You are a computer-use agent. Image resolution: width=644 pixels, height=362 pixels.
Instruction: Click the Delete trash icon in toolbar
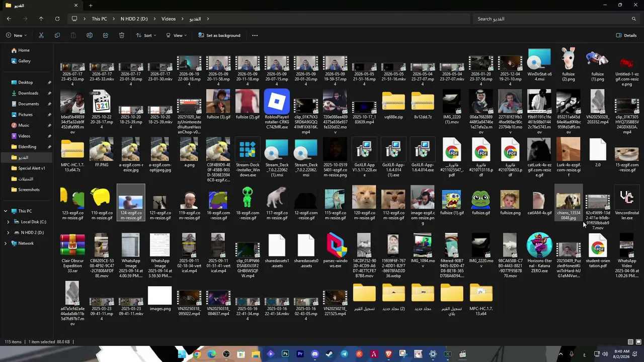(x=122, y=35)
